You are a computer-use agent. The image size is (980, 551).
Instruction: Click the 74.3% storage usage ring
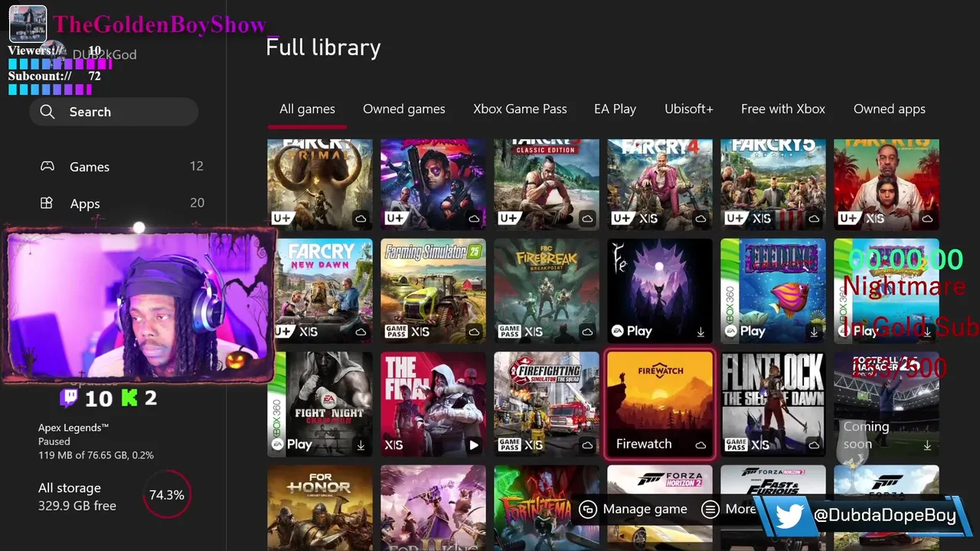pos(166,495)
